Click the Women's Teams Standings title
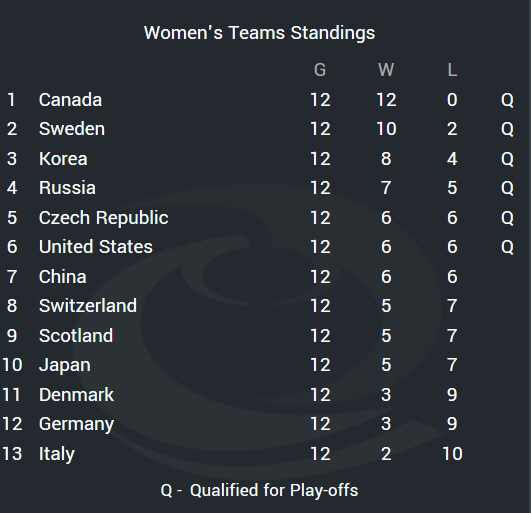This screenshot has width=531, height=513. point(259,33)
